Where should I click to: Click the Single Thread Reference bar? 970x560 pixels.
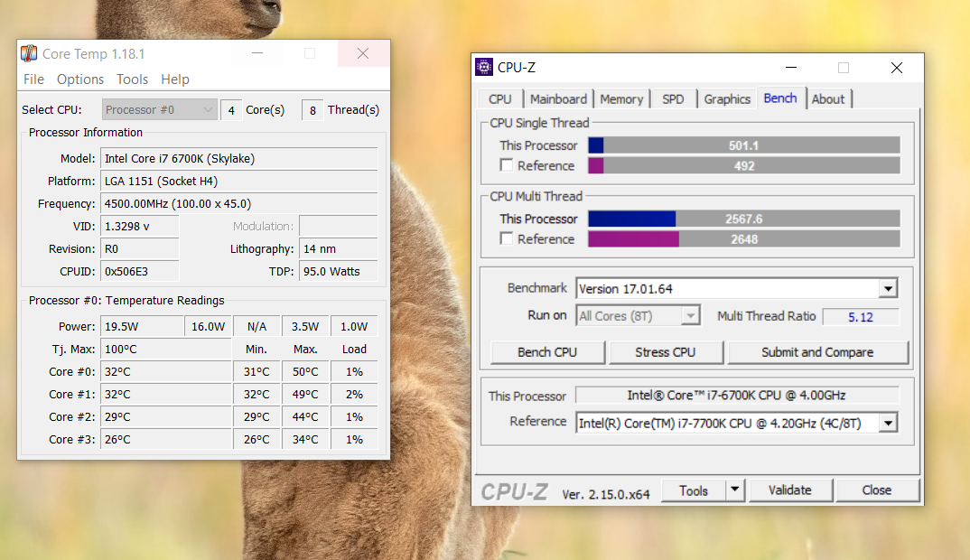click(744, 166)
